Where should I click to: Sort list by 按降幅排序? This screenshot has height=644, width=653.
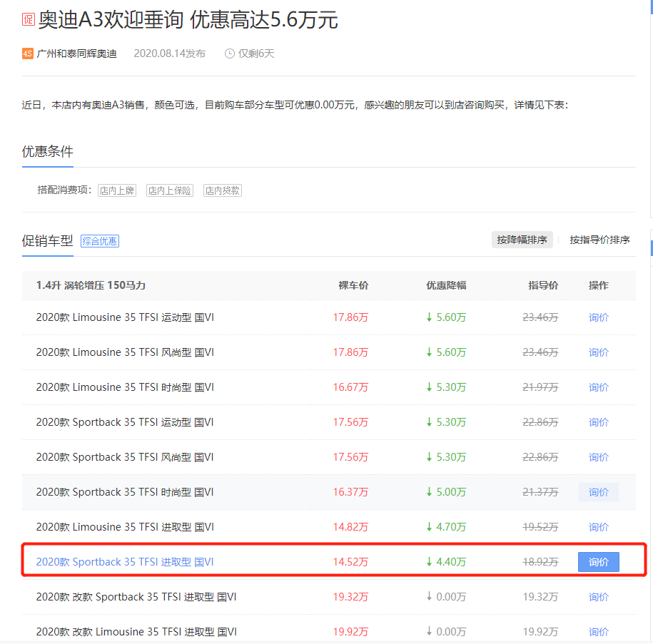click(522, 240)
